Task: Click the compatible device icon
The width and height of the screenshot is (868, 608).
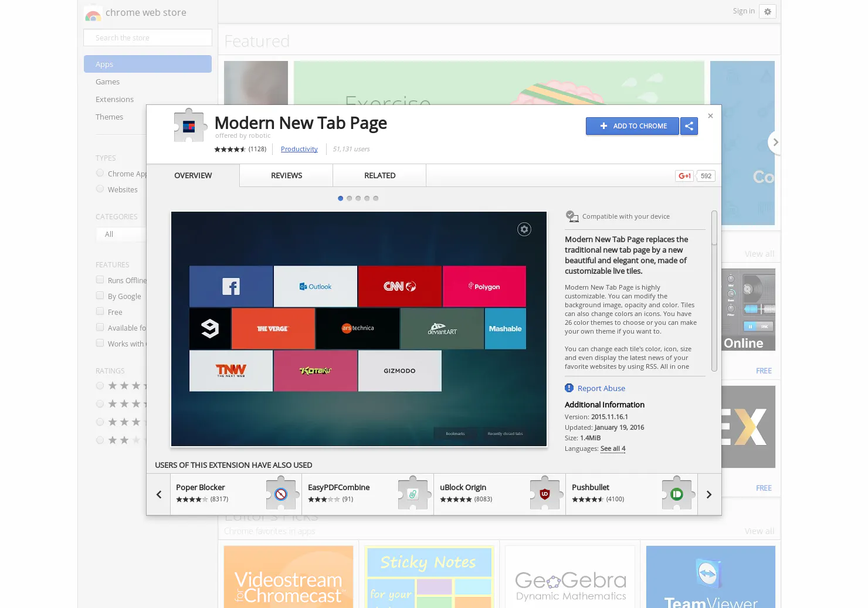Action: point(572,216)
